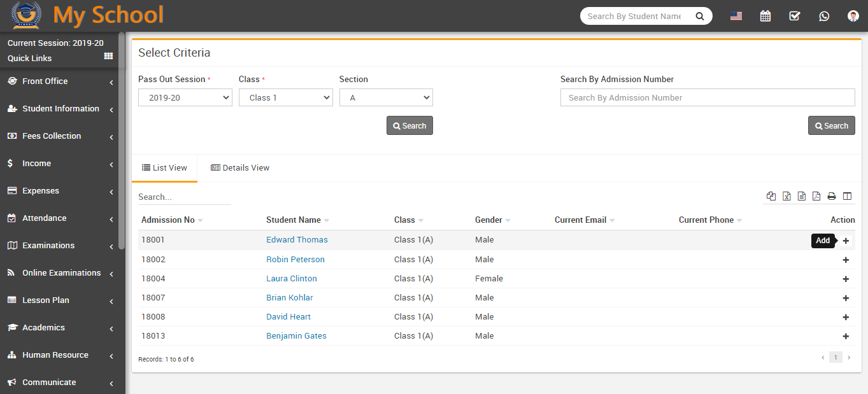Focus Search By Admission Number field
Viewport: 868px width, 394px height.
coord(708,97)
